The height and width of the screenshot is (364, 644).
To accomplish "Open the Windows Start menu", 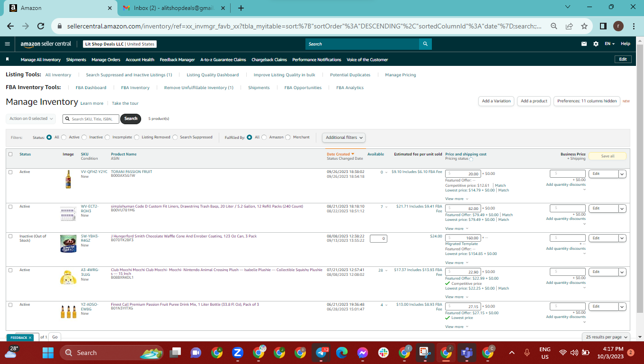I will tap(48, 353).
